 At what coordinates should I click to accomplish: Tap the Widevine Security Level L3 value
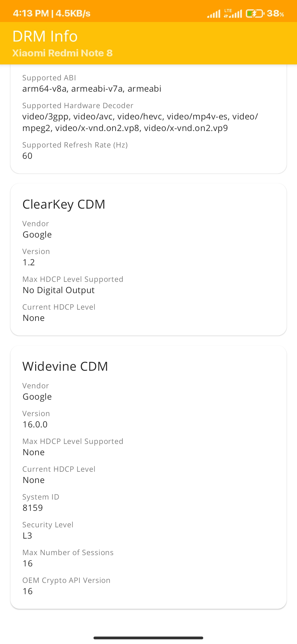click(x=27, y=536)
